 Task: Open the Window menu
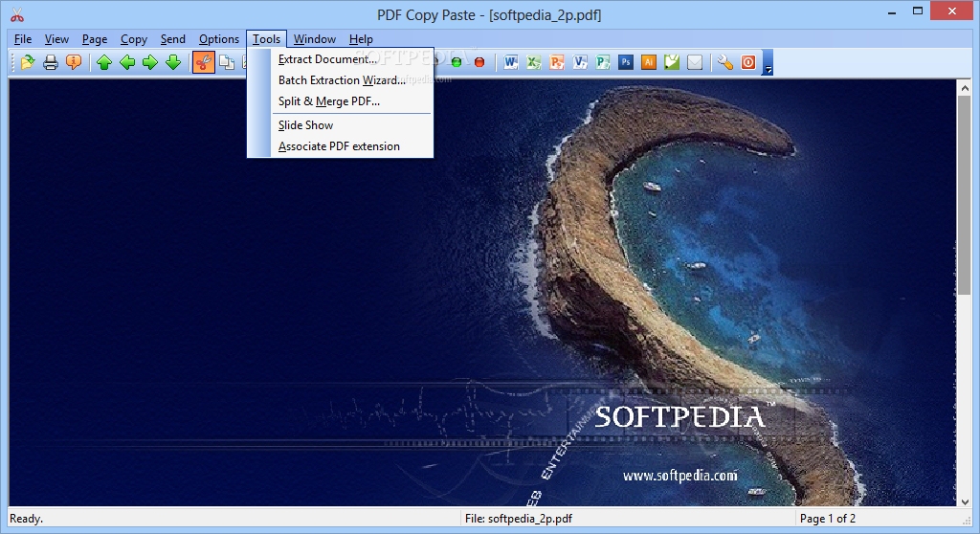point(315,39)
